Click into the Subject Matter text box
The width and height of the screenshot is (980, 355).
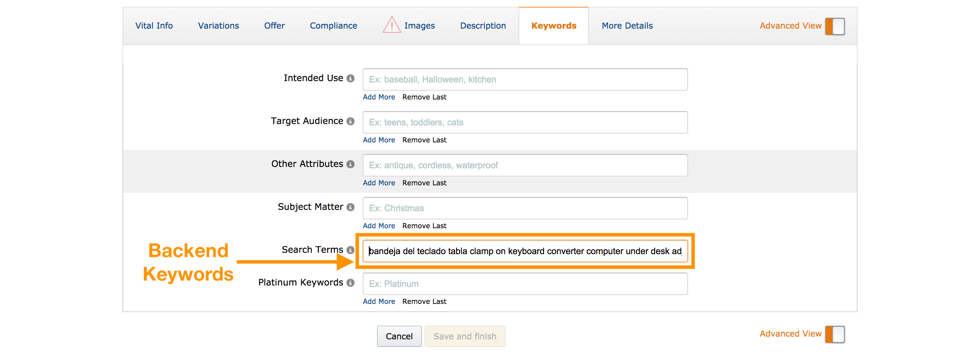tap(525, 208)
